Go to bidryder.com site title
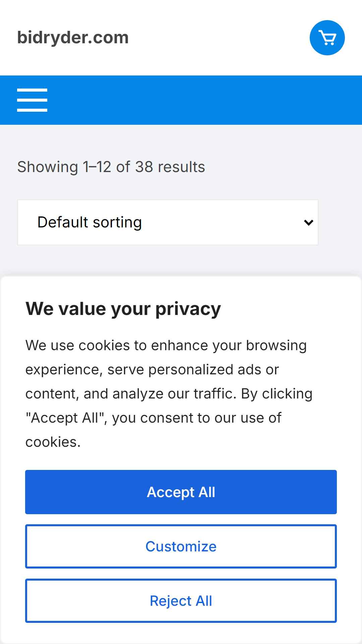362x644 pixels. click(73, 37)
